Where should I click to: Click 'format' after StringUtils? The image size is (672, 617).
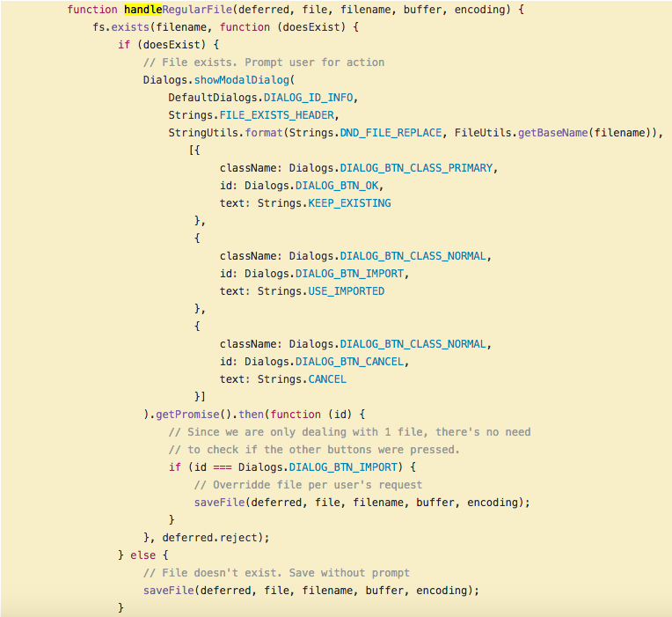(x=264, y=133)
